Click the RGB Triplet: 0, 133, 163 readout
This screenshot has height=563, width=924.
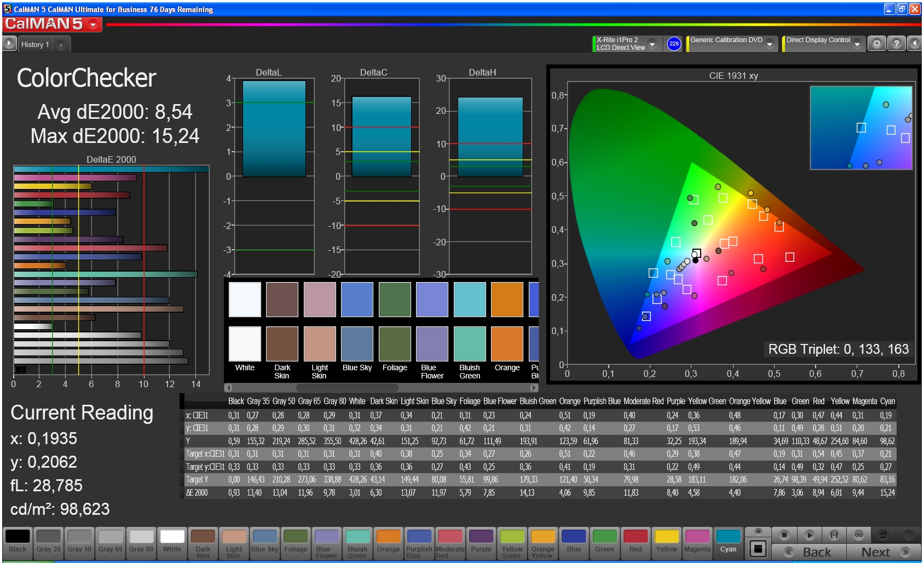click(x=839, y=349)
